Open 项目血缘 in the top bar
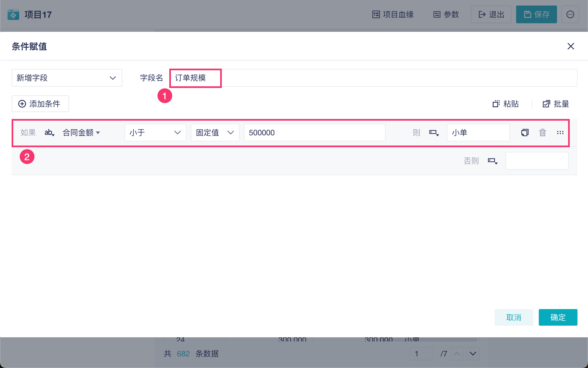 point(393,14)
